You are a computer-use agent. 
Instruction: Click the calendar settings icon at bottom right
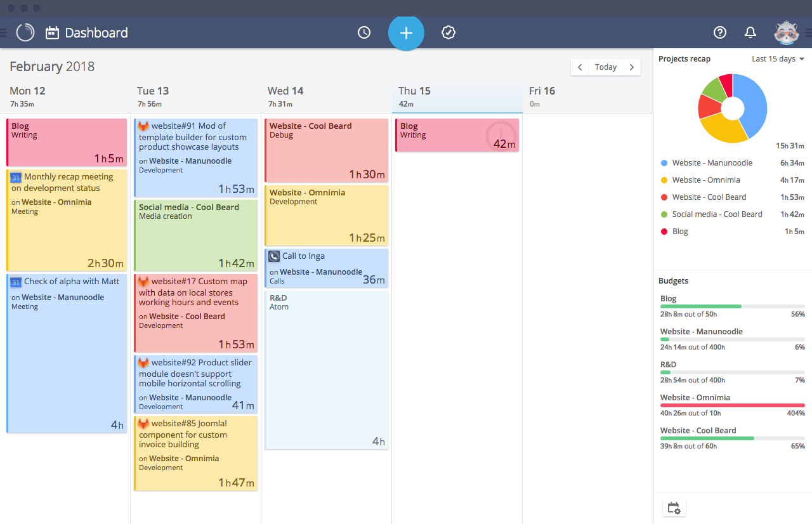coord(674,508)
